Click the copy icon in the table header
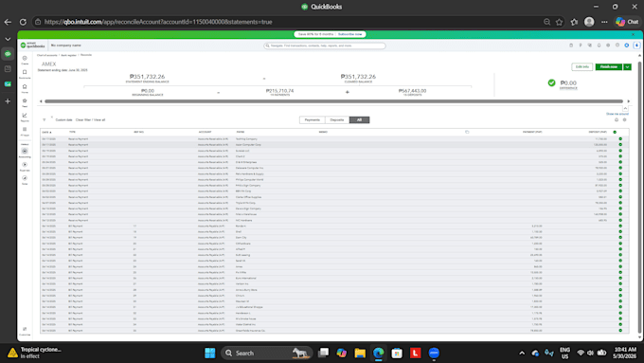The width and height of the screenshot is (644, 363). click(x=467, y=132)
